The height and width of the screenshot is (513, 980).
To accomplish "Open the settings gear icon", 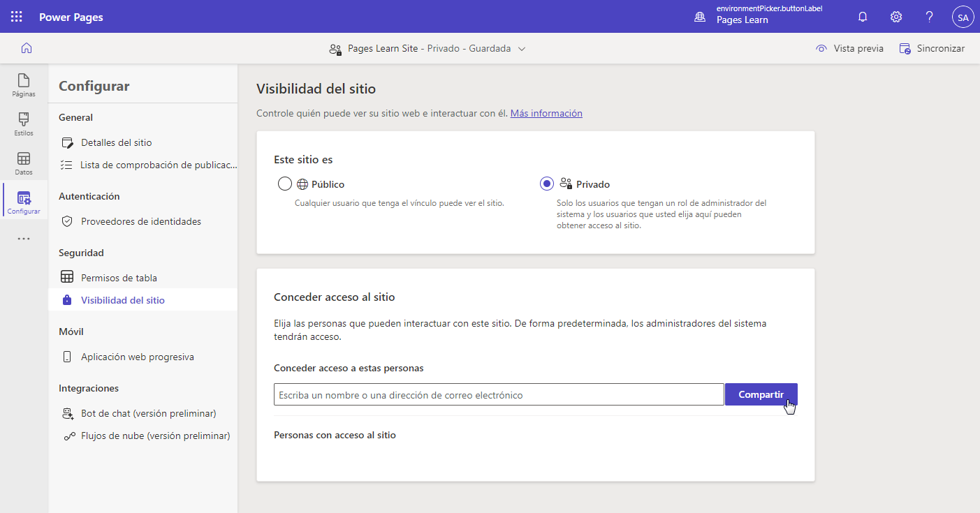I will click(896, 17).
